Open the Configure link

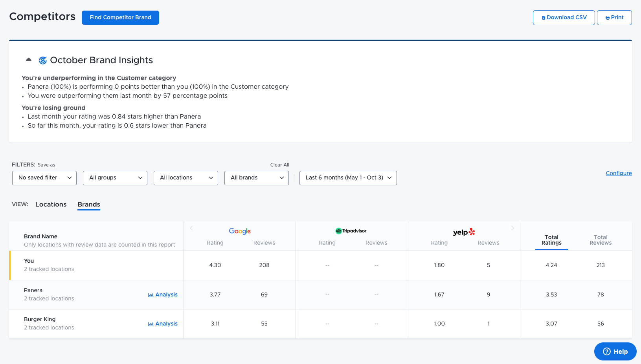tap(619, 173)
